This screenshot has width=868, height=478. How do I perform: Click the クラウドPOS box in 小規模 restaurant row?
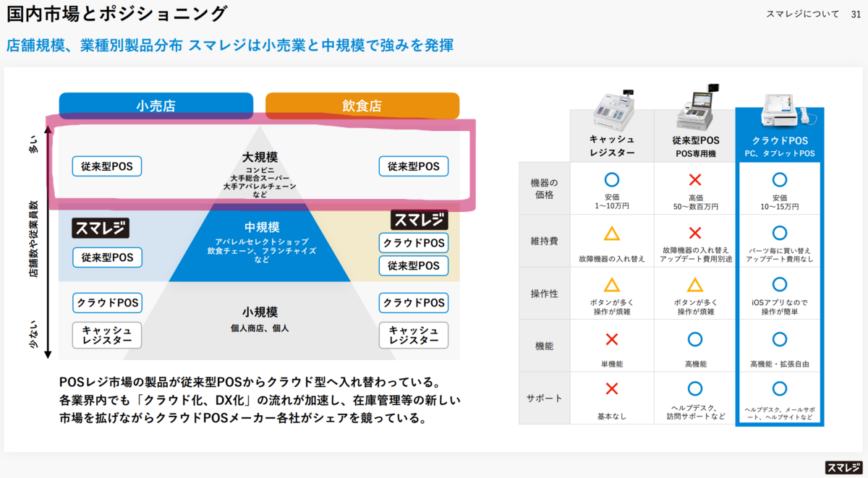tap(414, 302)
